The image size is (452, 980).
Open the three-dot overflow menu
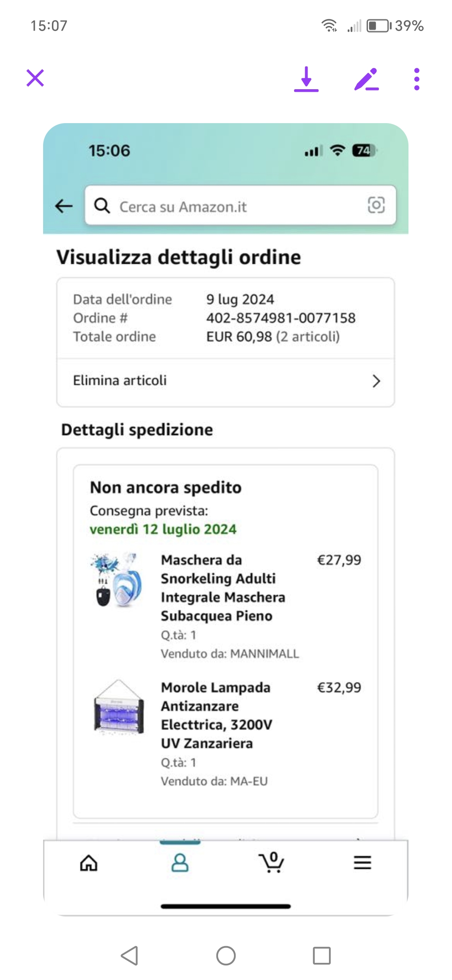(x=416, y=79)
